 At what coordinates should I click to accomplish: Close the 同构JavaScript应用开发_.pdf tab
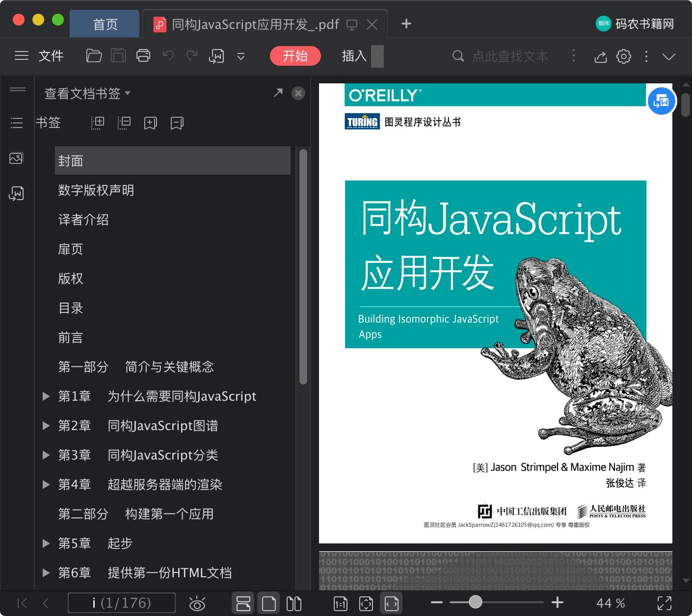373,24
